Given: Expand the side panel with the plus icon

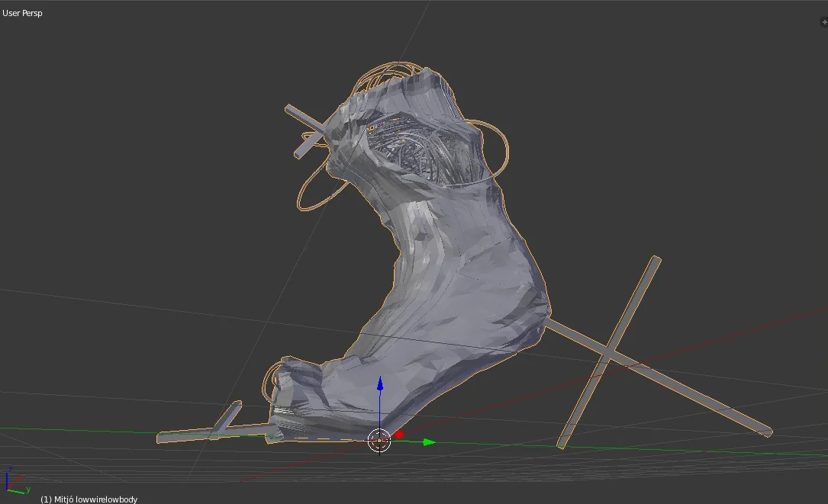Looking at the screenshot, I should [823, 21].
